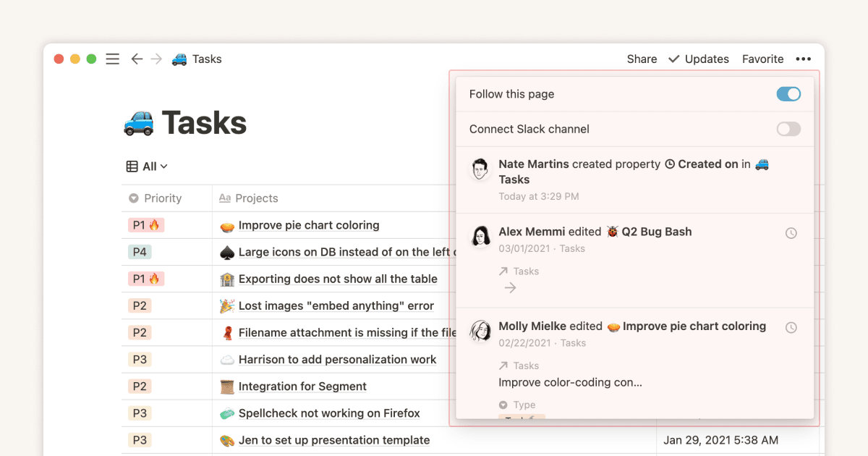This screenshot has width=868, height=456.
Task: Click Nate Martins' avatar in the updates panel
Action: (482, 169)
